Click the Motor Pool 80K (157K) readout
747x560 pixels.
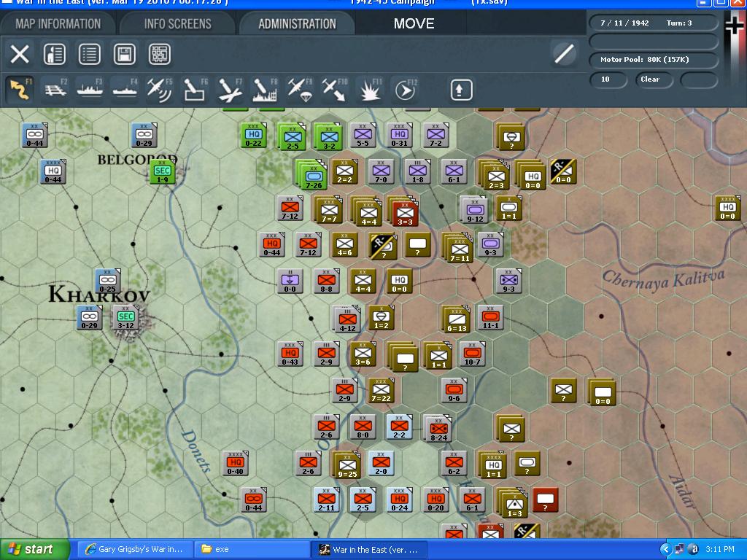coord(654,60)
